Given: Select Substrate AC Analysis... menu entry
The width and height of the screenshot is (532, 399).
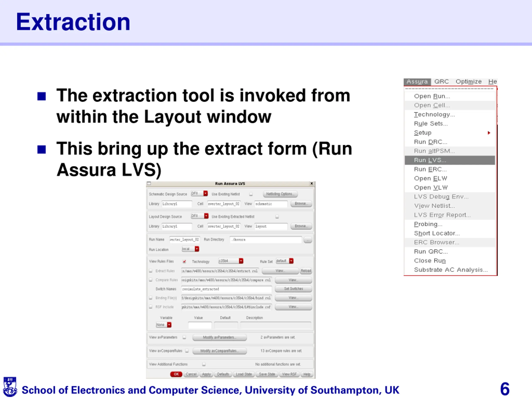Looking at the screenshot, I should coord(450,270).
